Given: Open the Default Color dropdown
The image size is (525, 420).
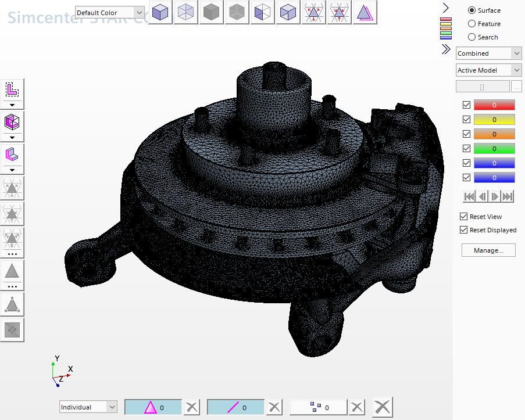Looking at the screenshot, I should [x=110, y=13].
